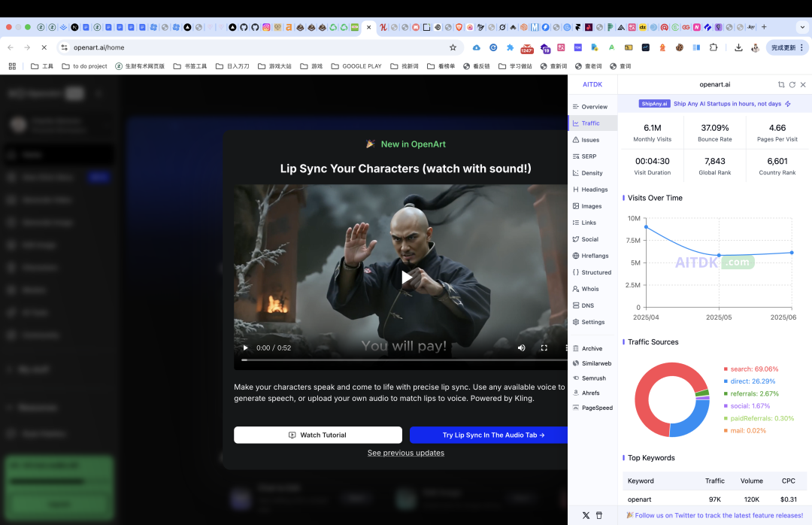The image size is (812, 525).
Task: Open the Images section
Action: point(586,206)
